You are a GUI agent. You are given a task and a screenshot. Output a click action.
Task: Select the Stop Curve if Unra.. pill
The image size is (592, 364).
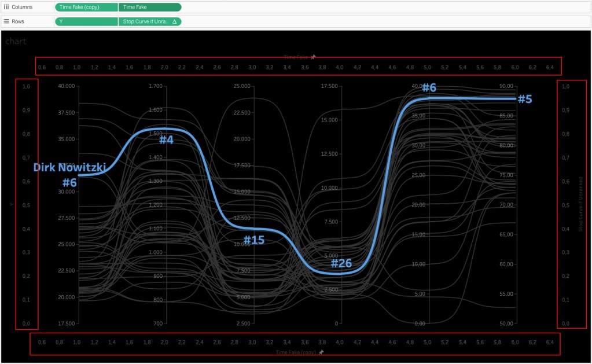tap(150, 21)
